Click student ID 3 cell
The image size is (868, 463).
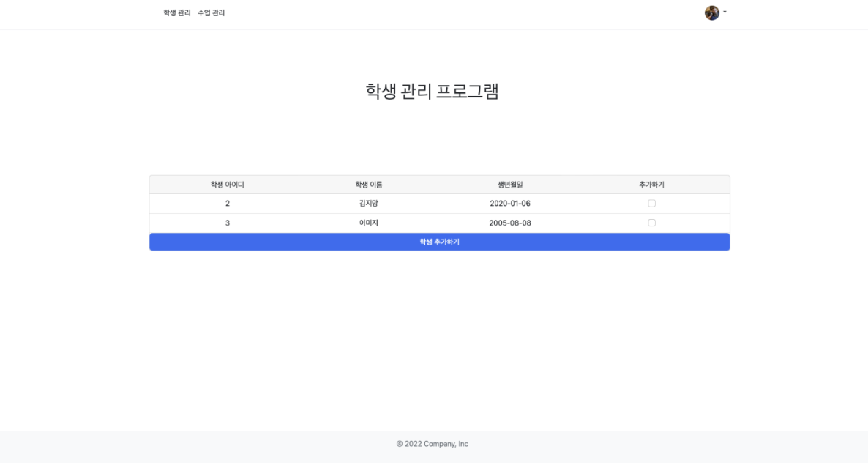coord(227,223)
